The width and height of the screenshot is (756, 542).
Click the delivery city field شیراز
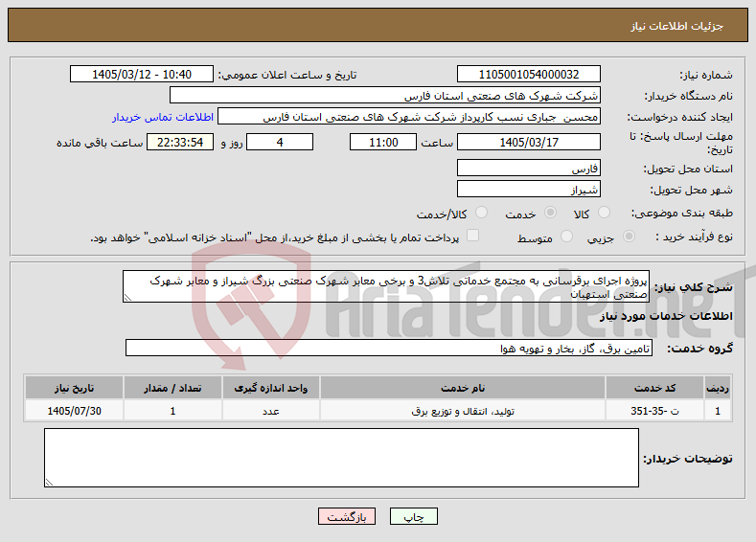(x=528, y=189)
